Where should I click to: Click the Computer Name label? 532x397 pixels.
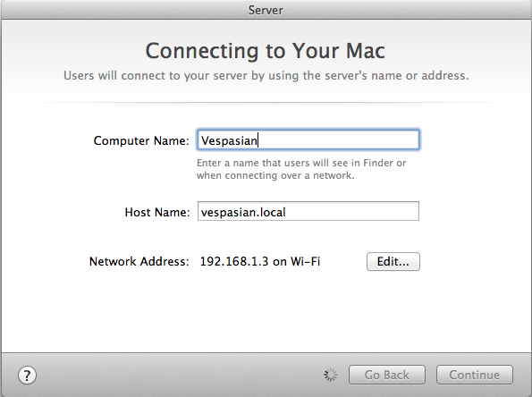coord(141,140)
